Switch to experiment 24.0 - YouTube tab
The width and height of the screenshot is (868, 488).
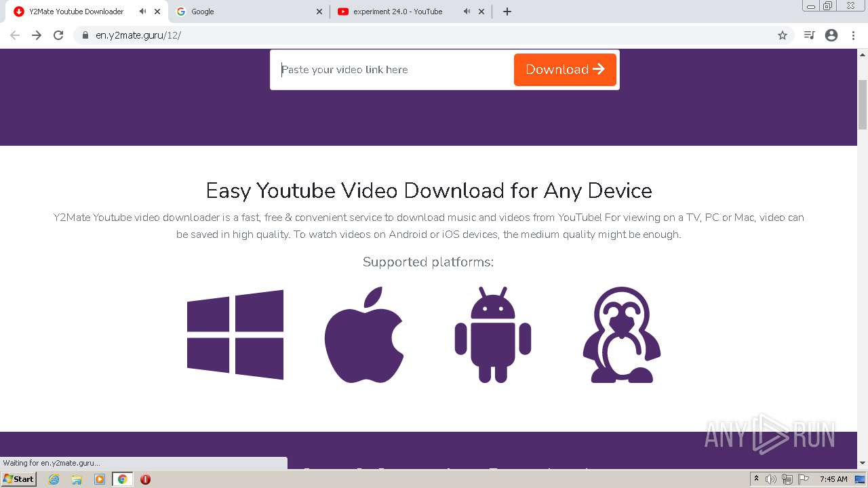(412, 12)
